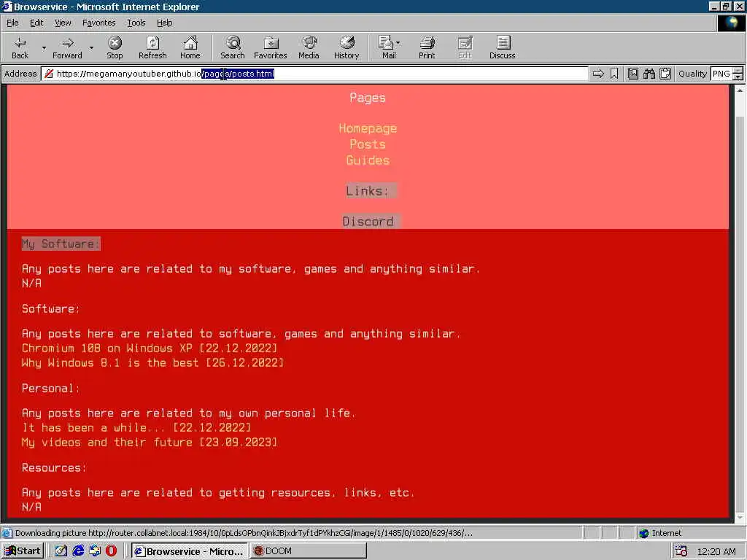Image resolution: width=747 pixels, height=560 pixels.
Task: Click the taskbar clock showing 12:20 AM
Action: click(x=716, y=551)
